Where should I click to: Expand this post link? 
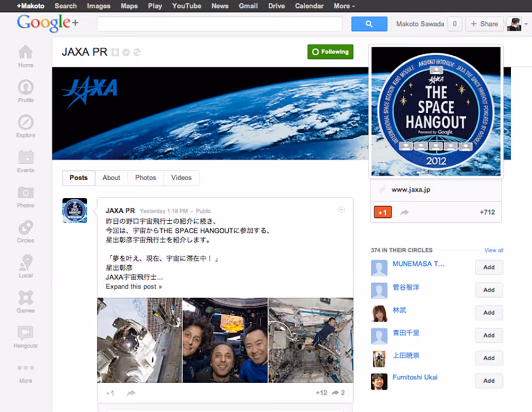(134, 287)
